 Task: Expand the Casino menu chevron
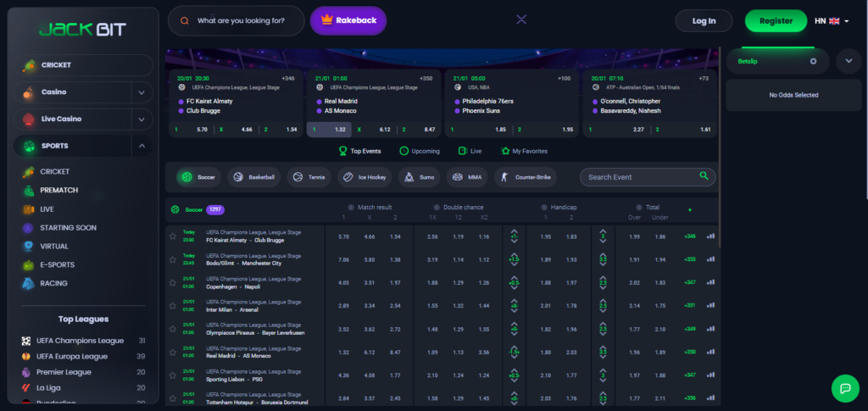[142, 92]
